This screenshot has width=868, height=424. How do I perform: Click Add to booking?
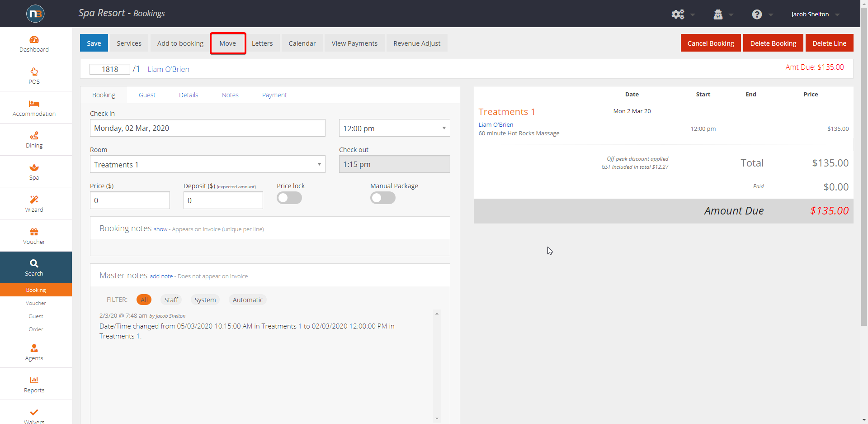180,43
